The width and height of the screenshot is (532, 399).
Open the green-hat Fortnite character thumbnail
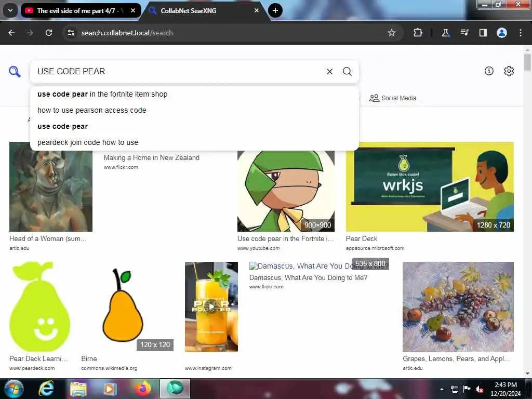click(x=286, y=191)
